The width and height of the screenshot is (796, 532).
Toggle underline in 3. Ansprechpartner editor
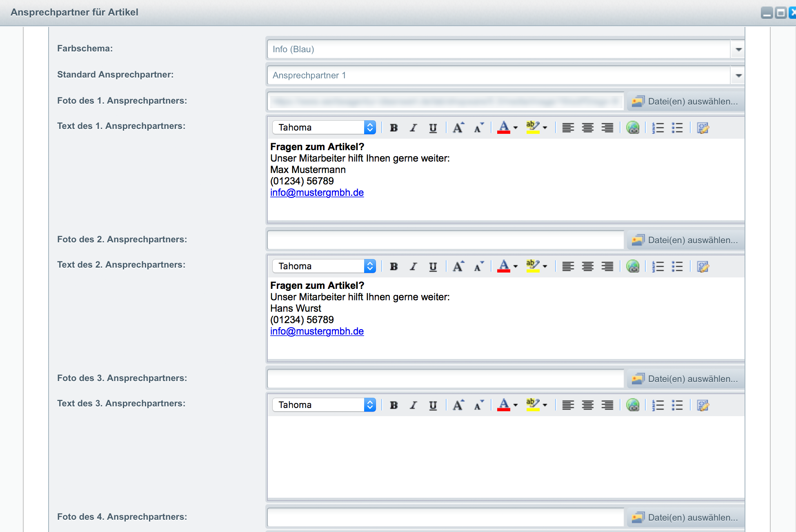433,405
